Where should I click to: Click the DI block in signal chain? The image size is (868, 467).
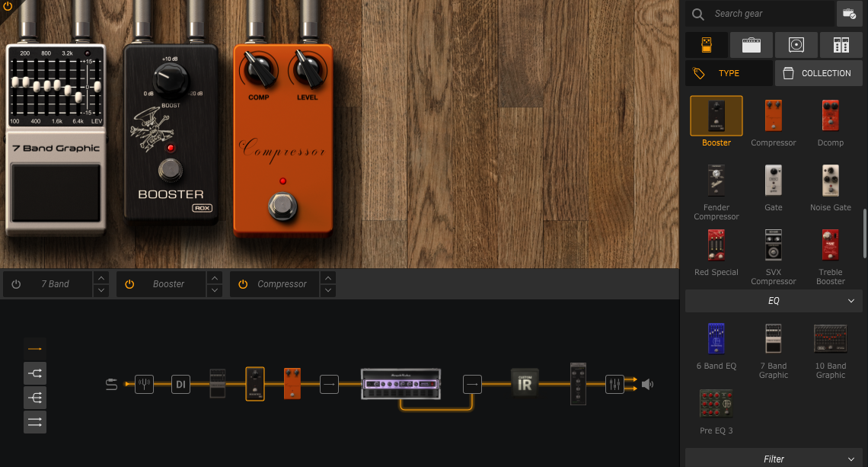click(x=180, y=384)
